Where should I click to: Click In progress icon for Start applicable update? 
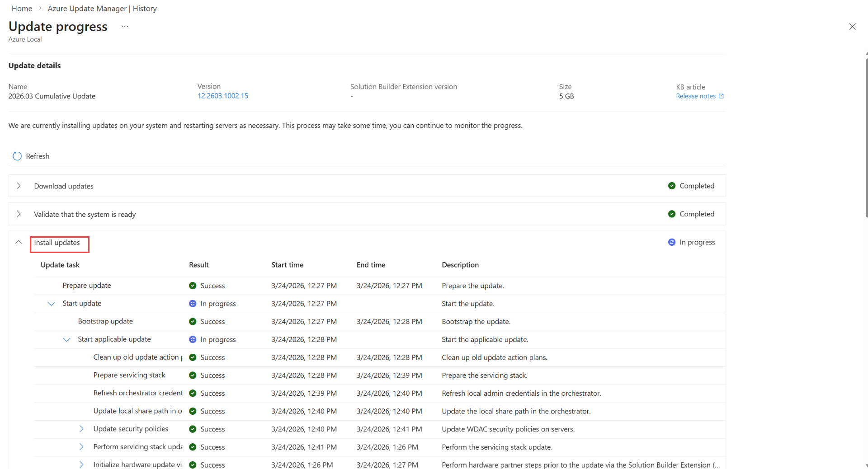193,339
